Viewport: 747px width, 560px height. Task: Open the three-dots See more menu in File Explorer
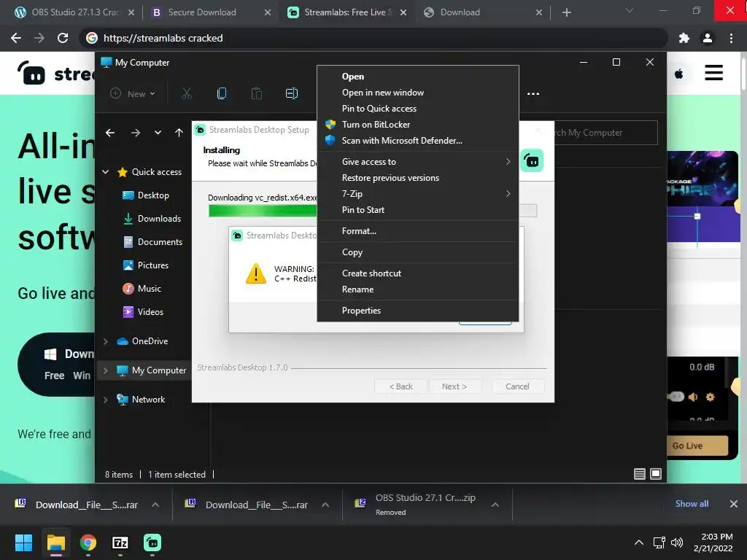point(533,94)
